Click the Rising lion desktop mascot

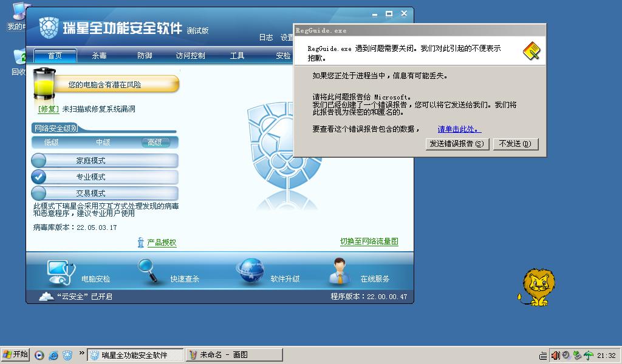(537, 287)
